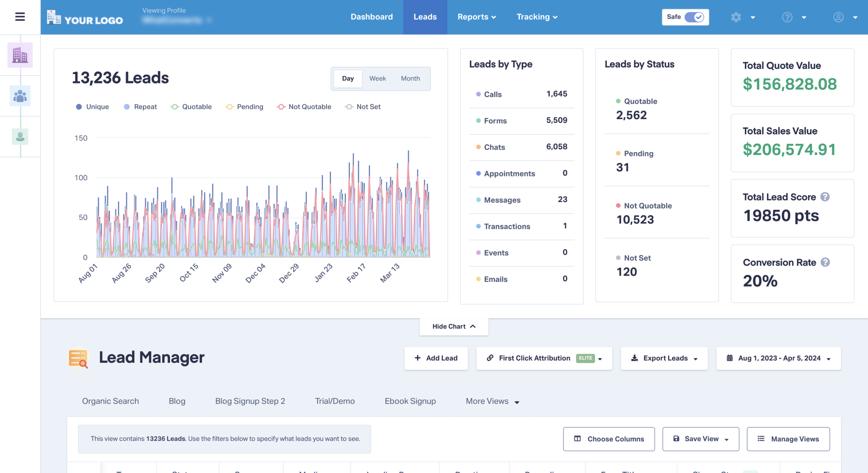Open the date range picker dropdown

tap(778, 358)
